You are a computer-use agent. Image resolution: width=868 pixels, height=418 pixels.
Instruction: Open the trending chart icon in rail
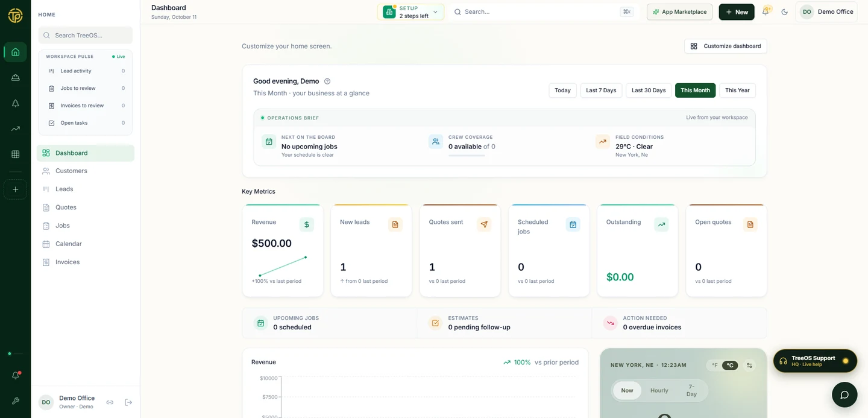[x=16, y=128]
